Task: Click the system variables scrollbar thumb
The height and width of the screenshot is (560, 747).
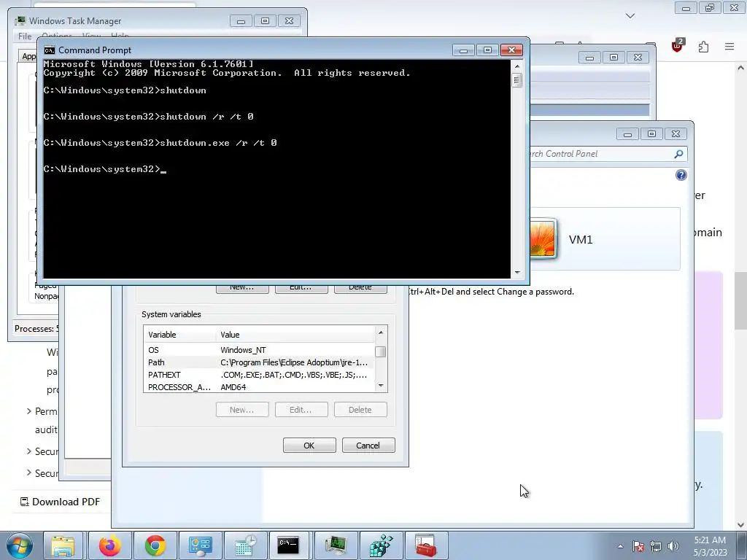Action: 381,352
